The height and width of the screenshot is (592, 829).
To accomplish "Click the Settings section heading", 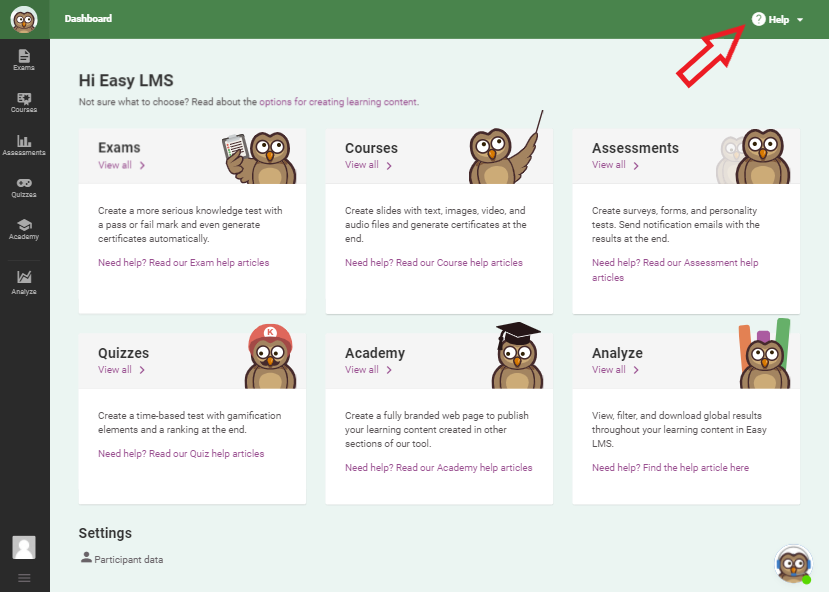I will click(x=105, y=533).
